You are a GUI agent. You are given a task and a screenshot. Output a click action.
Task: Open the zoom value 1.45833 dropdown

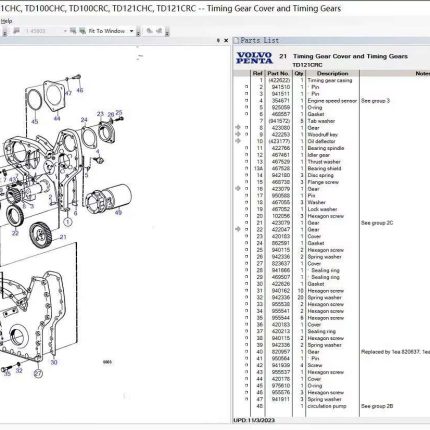click(65, 31)
